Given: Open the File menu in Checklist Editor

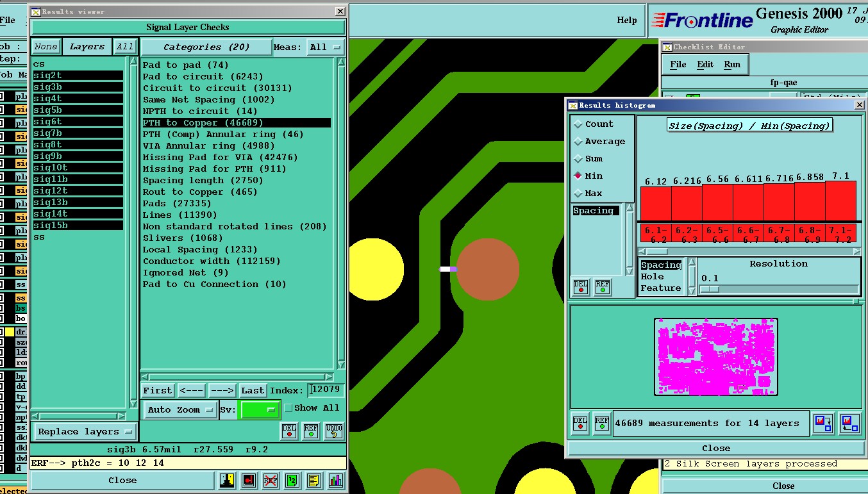Looking at the screenshot, I should tap(678, 65).
